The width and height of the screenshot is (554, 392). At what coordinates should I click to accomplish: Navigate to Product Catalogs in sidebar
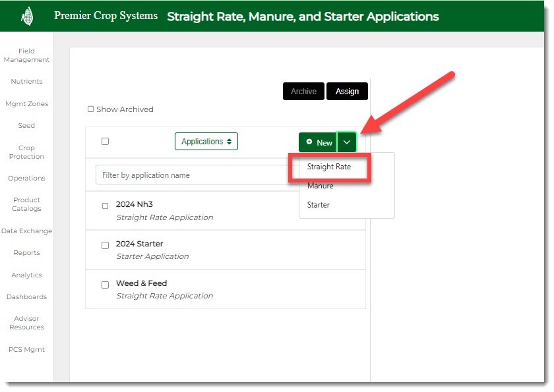[x=26, y=204]
